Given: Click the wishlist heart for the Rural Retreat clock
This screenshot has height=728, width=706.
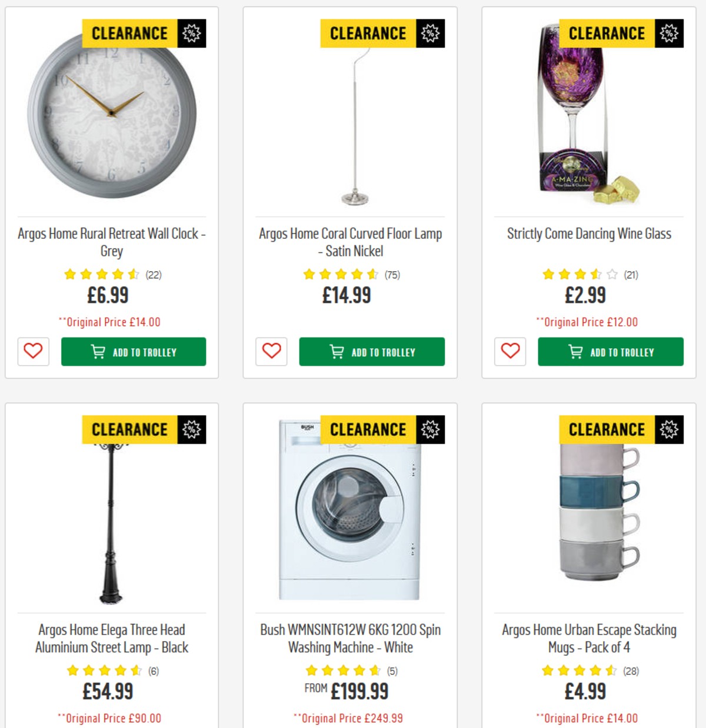Looking at the screenshot, I should click(33, 352).
